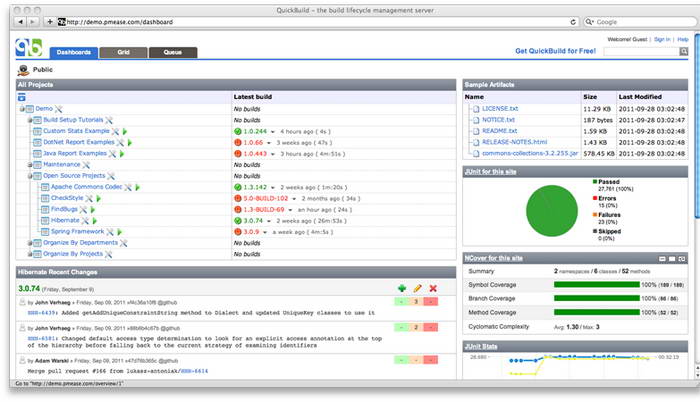The width and height of the screenshot is (700, 402).
Task: Open settings tools icon for Demo
Action: coord(58,109)
